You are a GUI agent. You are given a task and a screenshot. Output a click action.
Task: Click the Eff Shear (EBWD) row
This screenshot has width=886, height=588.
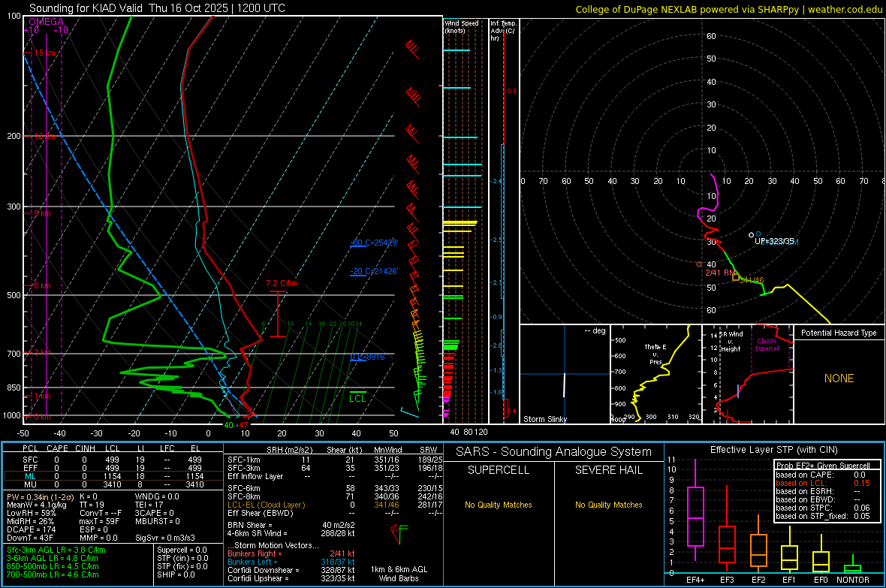pyautogui.click(x=335, y=513)
